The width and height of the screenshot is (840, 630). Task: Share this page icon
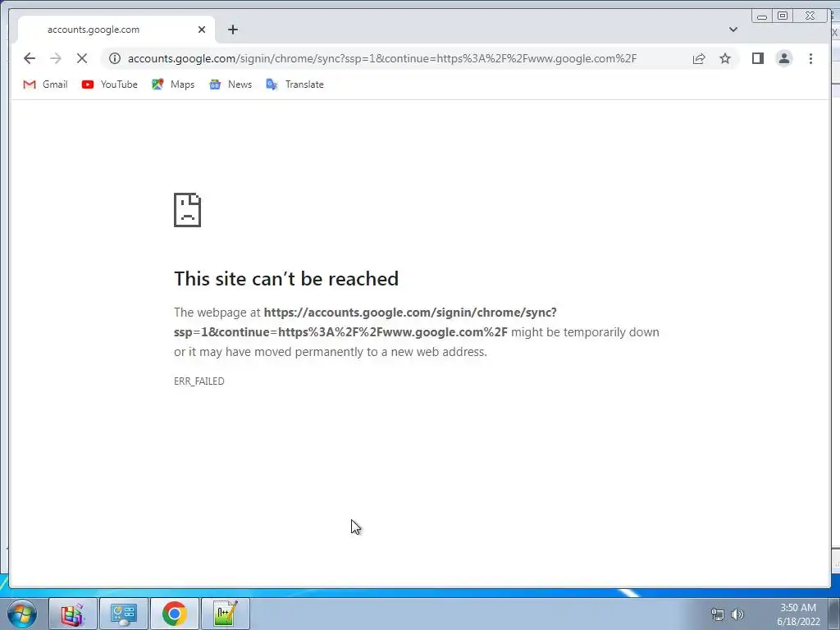[699, 58]
